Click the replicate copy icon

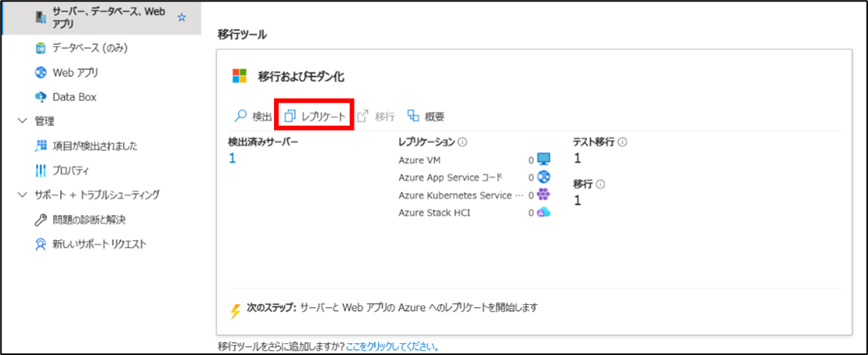coord(290,117)
